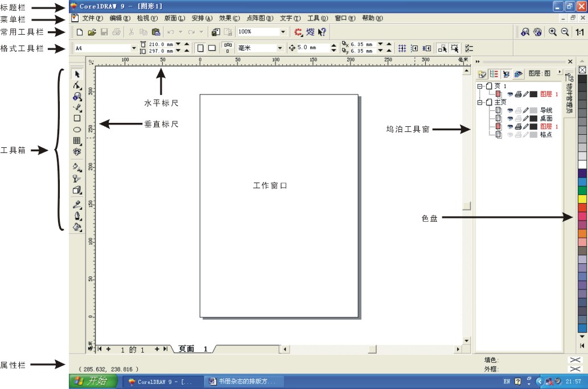Screen dimensions: 588x389
Task: Select the Interactive Transparency glass tool
Action: click(77, 179)
